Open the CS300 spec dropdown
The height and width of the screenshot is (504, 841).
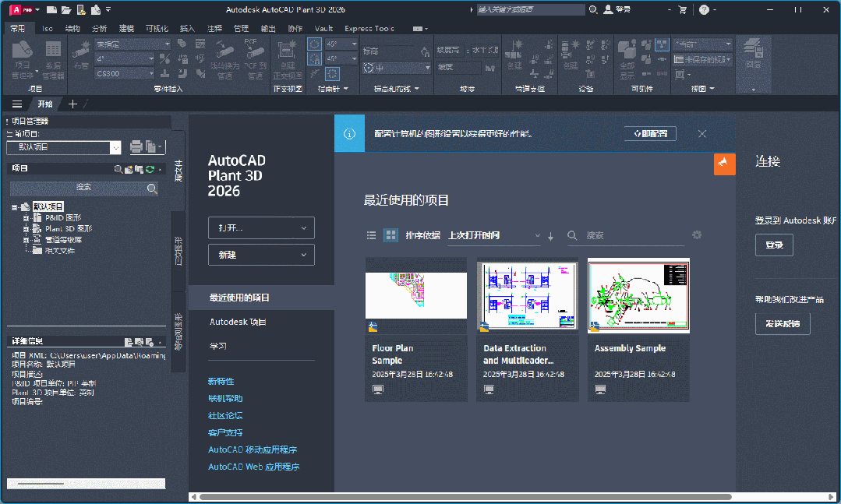pyautogui.click(x=125, y=73)
